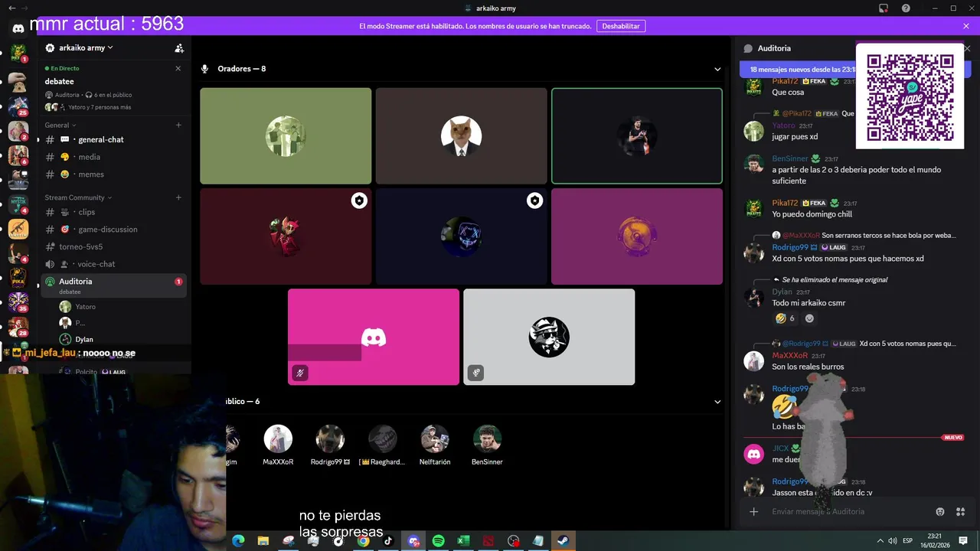Screen dimensions: 980x551
Task: Open the clips channel
Action: point(115,212)
